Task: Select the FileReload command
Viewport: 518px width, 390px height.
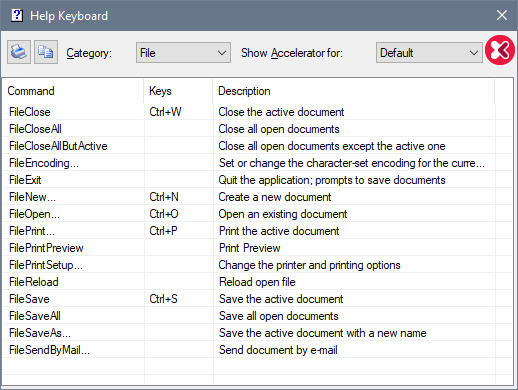Action: point(34,282)
